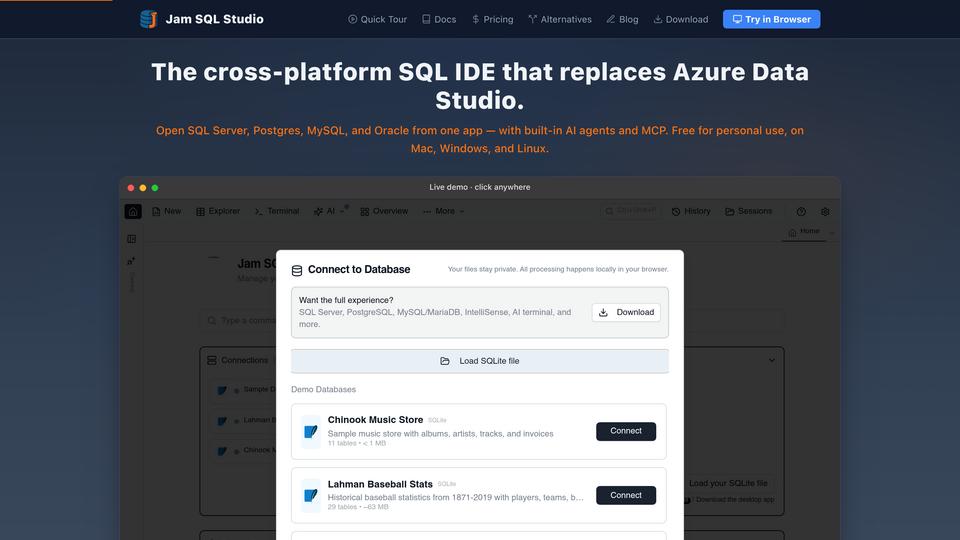Select the Chinook connection row in background
Image resolution: width=960 pixels, height=540 pixels.
(x=244, y=451)
